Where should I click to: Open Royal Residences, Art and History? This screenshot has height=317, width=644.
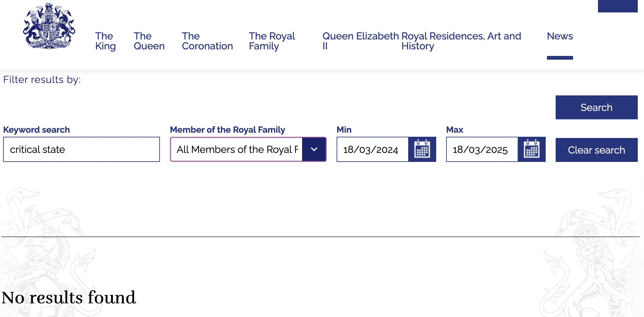click(461, 41)
